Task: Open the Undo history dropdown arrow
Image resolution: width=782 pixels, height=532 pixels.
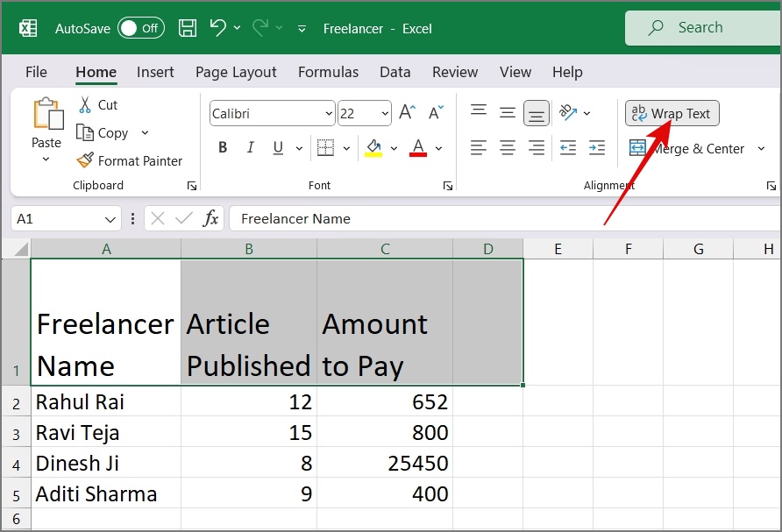Action: coord(238,28)
